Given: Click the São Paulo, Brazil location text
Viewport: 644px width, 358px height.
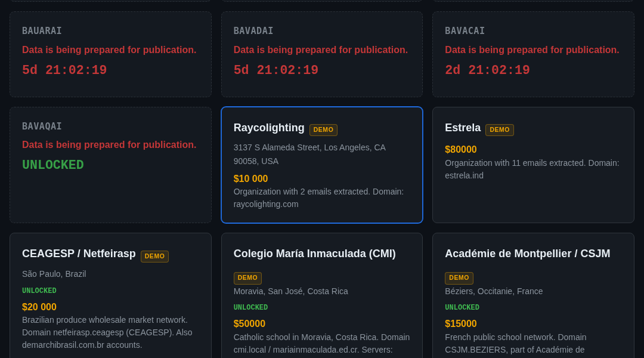Looking at the screenshot, I should (54, 274).
